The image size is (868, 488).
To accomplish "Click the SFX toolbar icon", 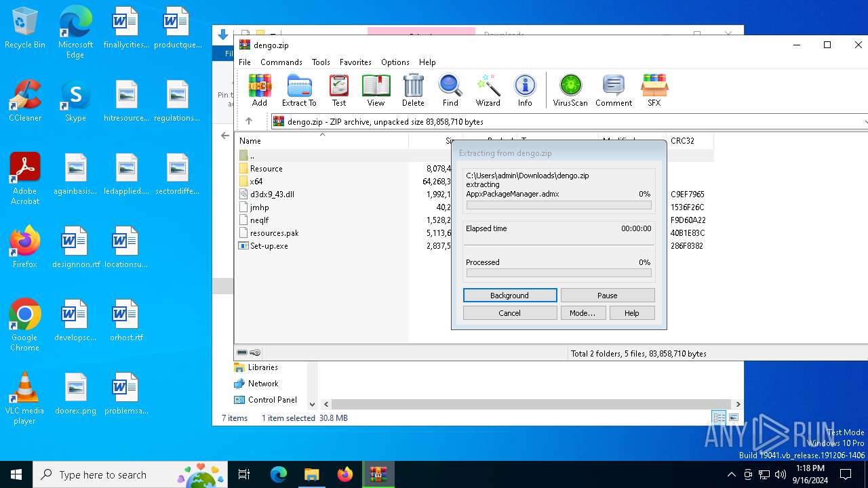I will (x=654, y=91).
